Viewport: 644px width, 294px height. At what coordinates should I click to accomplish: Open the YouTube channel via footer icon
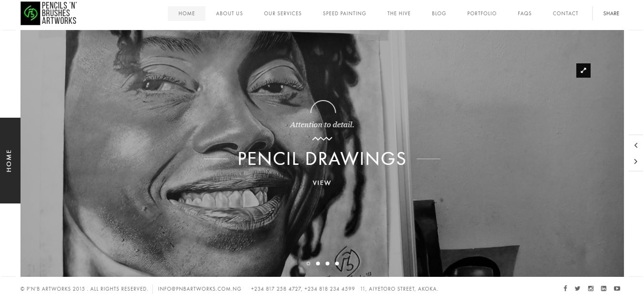pyautogui.click(x=617, y=288)
